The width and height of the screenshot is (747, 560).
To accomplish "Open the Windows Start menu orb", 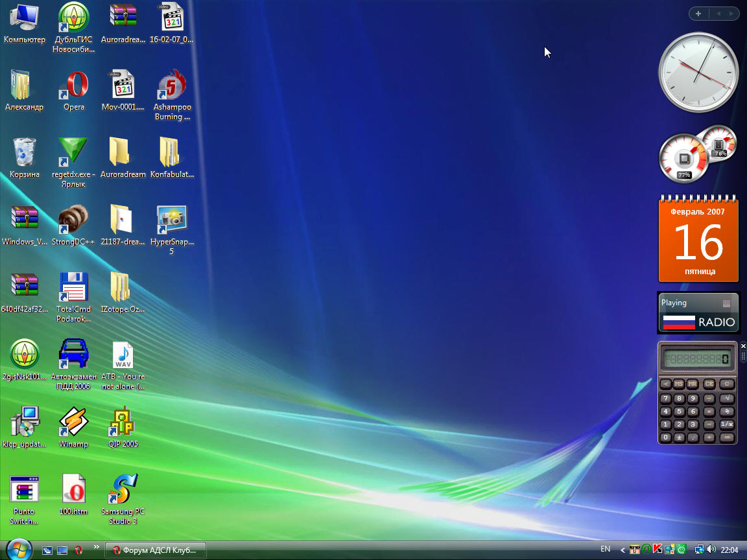I will click(x=18, y=549).
